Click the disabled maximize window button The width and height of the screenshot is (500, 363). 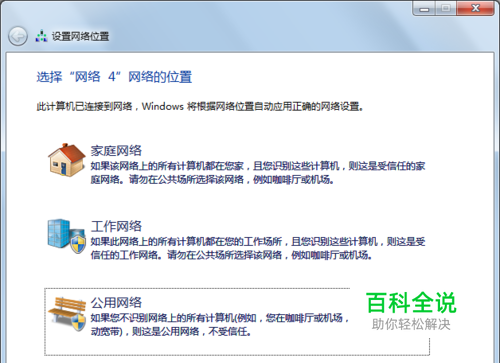(x=446, y=8)
